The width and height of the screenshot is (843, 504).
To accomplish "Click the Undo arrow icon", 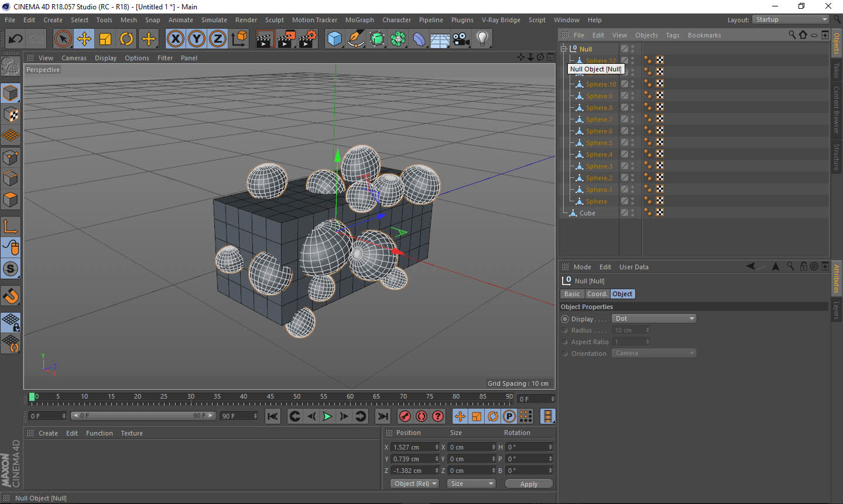I will [x=15, y=39].
